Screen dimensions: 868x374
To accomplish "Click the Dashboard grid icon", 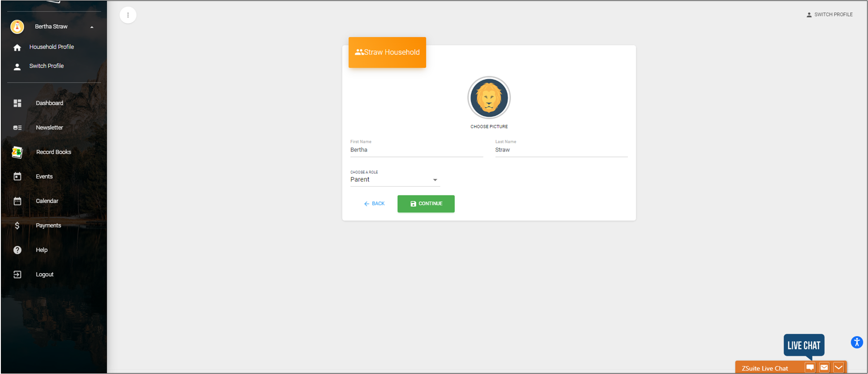I will coord(17,103).
